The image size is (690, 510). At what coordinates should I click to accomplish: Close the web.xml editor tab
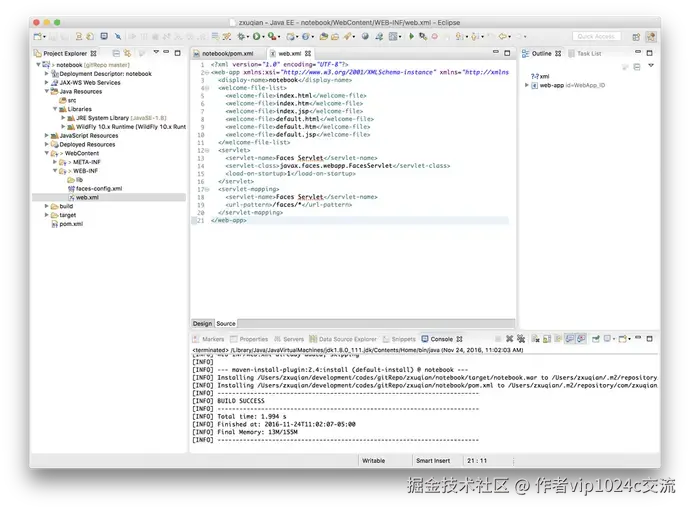[308, 53]
